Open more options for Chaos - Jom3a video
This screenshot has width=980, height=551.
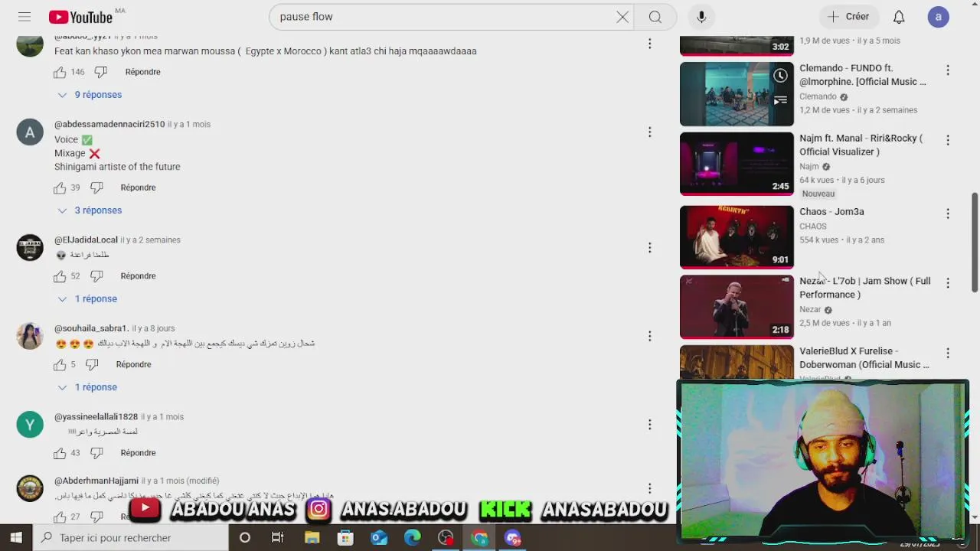[948, 214]
